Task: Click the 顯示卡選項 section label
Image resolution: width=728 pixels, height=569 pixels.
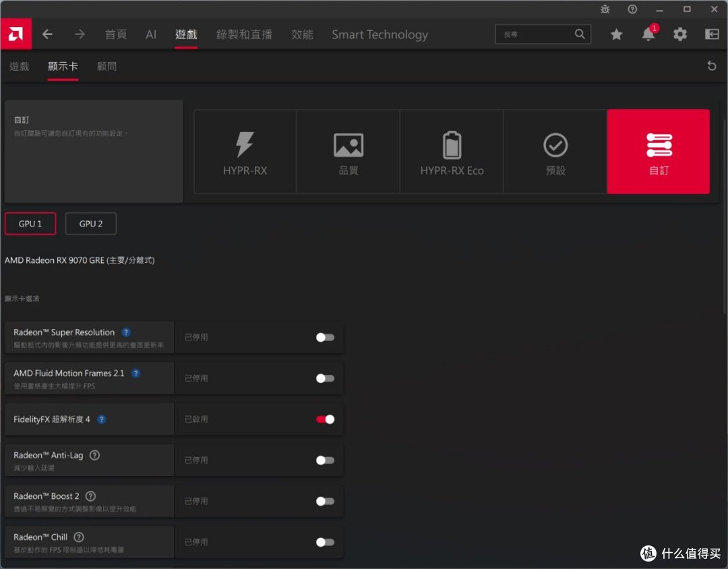Action: tap(22, 298)
